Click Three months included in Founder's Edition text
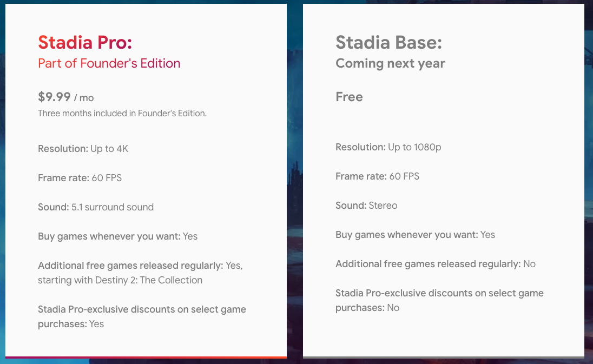Image resolution: width=593 pixels, height=364 pixels. tap(122, 114)
